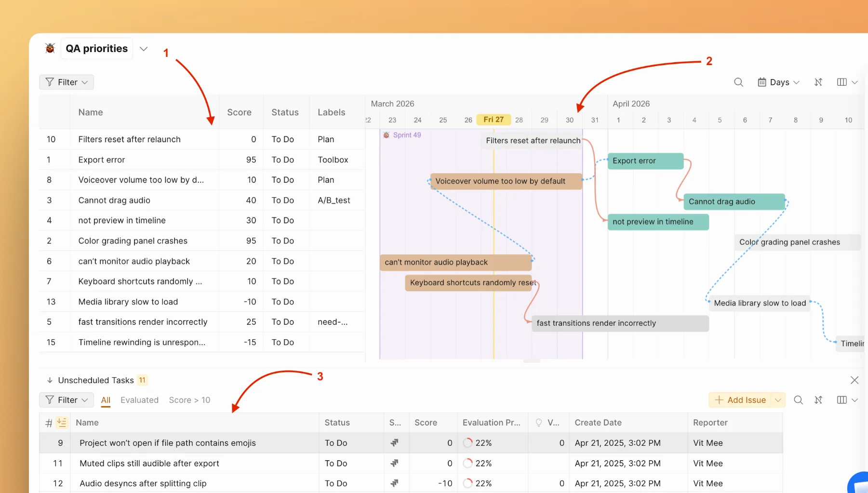Click the Export error bar in timeline
868x493 pixels.
(x=645, y=161)
